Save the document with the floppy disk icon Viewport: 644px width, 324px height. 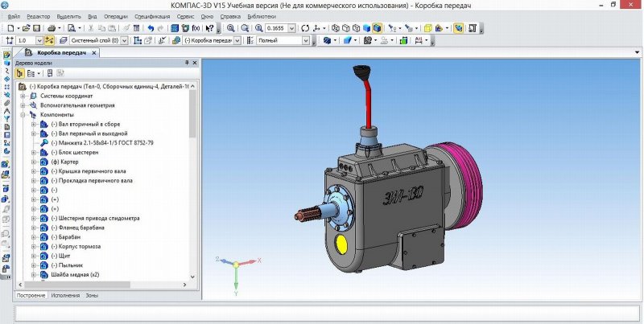36,28
